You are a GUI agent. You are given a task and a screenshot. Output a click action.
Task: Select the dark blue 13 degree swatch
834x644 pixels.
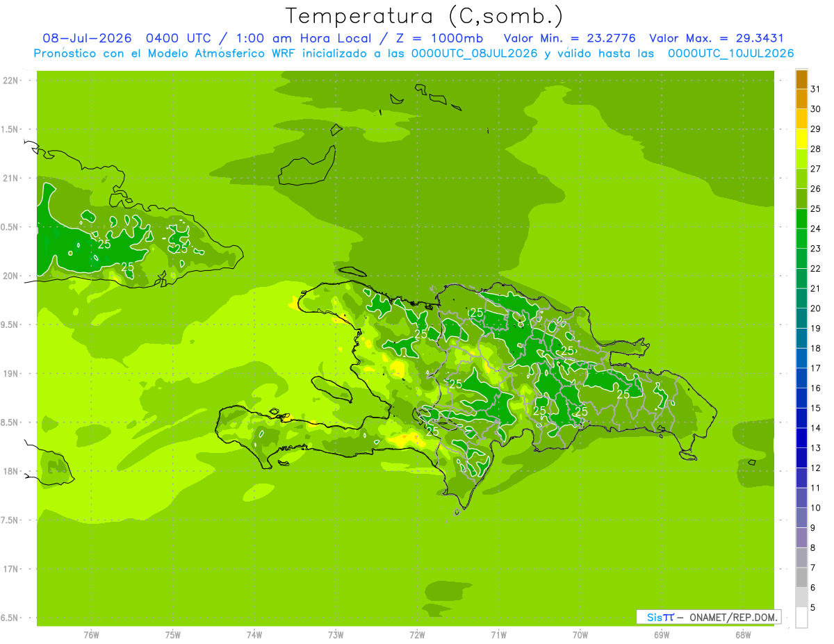coord(801,438)
